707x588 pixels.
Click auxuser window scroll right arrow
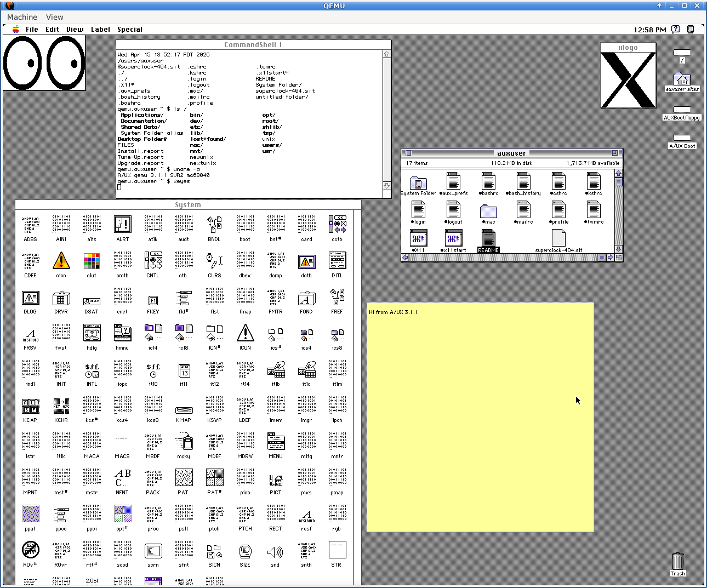coord(610,258)
